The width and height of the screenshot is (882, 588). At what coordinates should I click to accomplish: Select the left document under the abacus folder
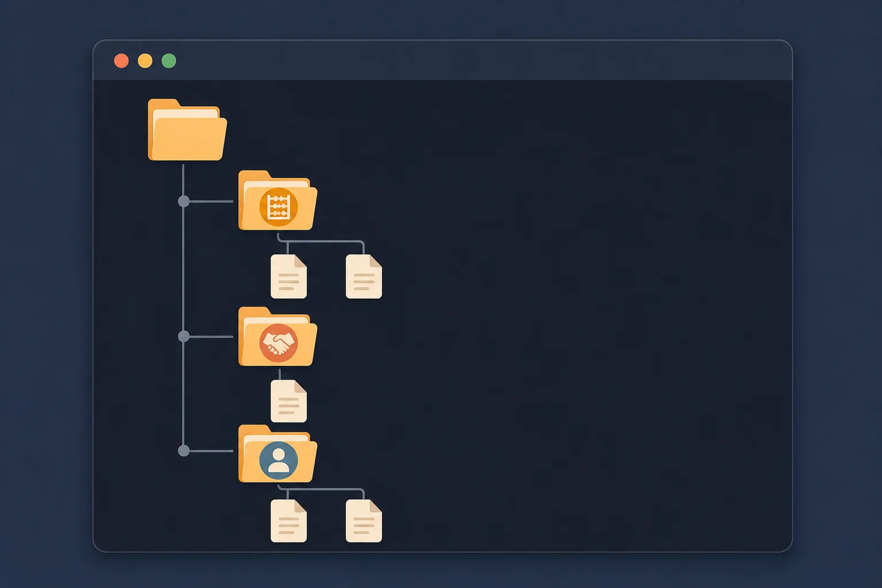click(x=289, y=277)
